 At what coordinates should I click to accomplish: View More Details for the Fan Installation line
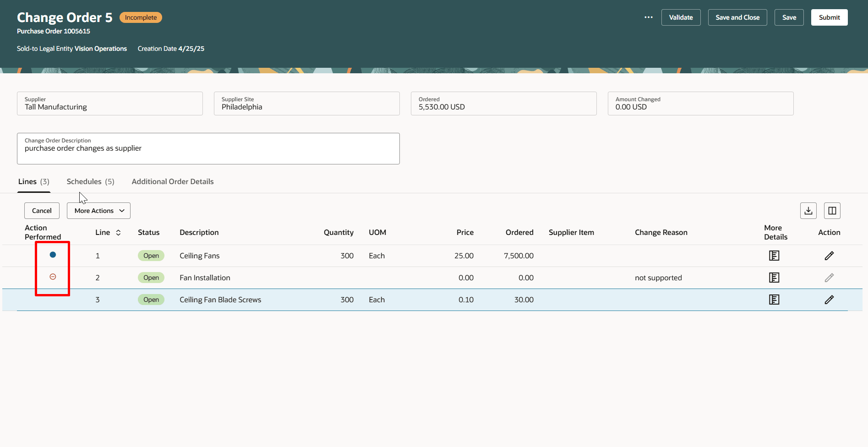[x=774, y=277]
